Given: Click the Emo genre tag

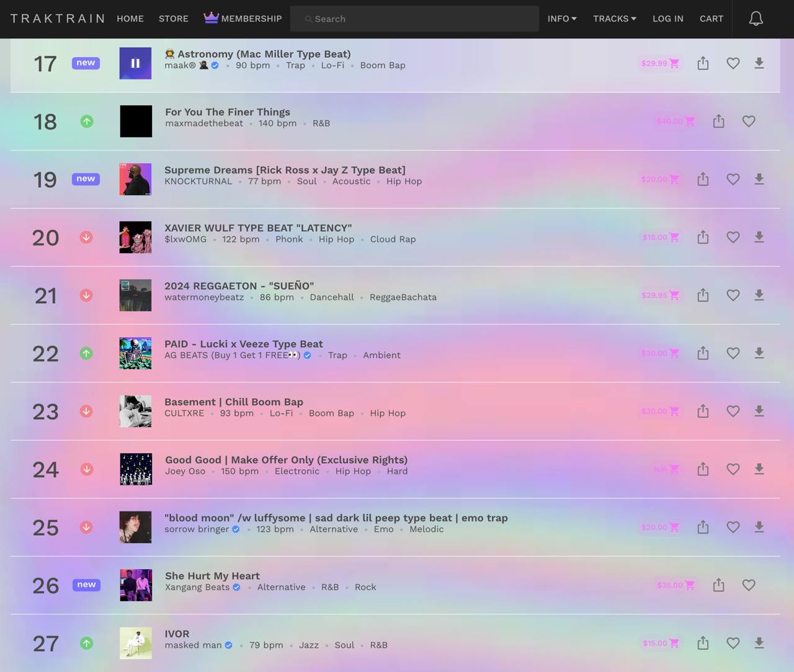Looking at the screenshot, I should tap(383, 529).
